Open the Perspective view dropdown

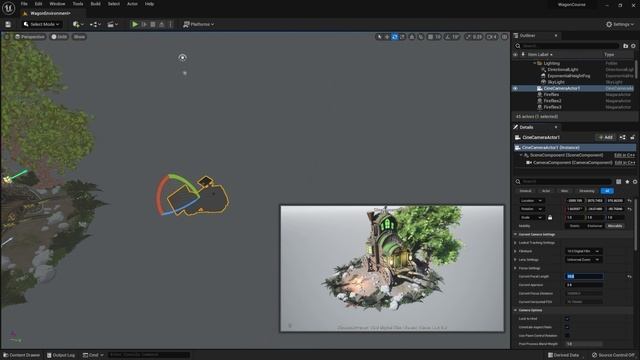click(x=29, y=37)
